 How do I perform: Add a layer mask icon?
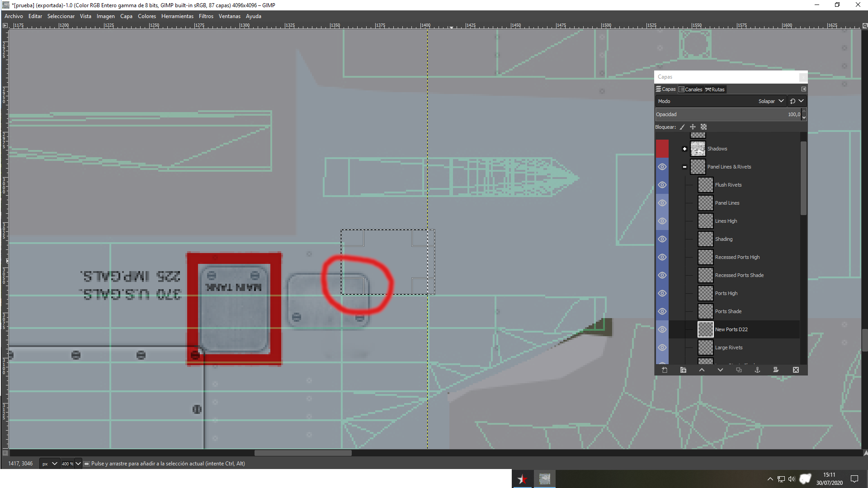[776, 370]
